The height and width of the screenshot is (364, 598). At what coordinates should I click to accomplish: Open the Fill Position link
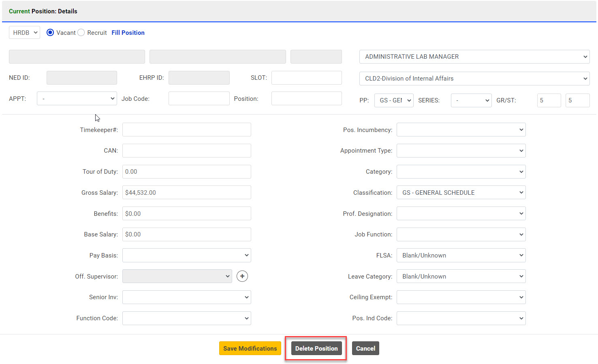(x=128, y=32)
